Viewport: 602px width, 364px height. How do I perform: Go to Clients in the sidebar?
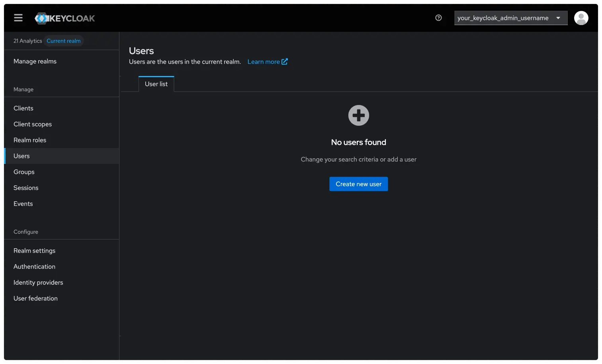(x=23, y=108)
